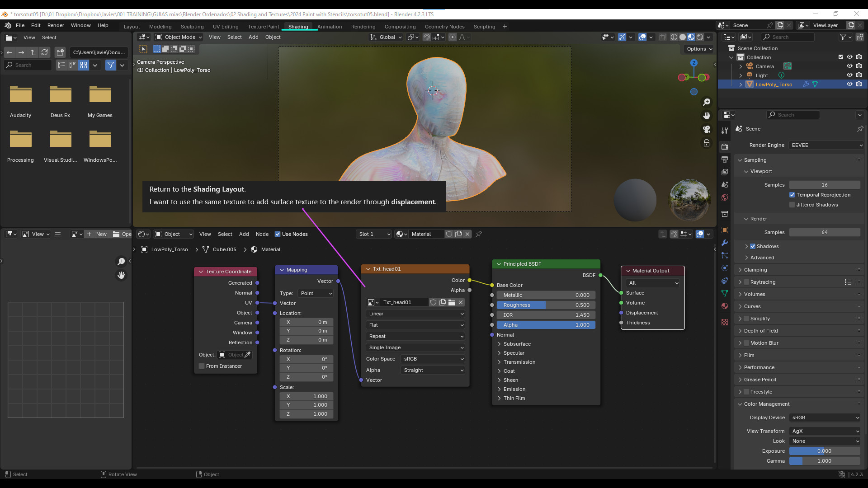Enable Jittered Shadows
Image resolution: width=868 pixels, height=488 pixels.
coord(792,205)
